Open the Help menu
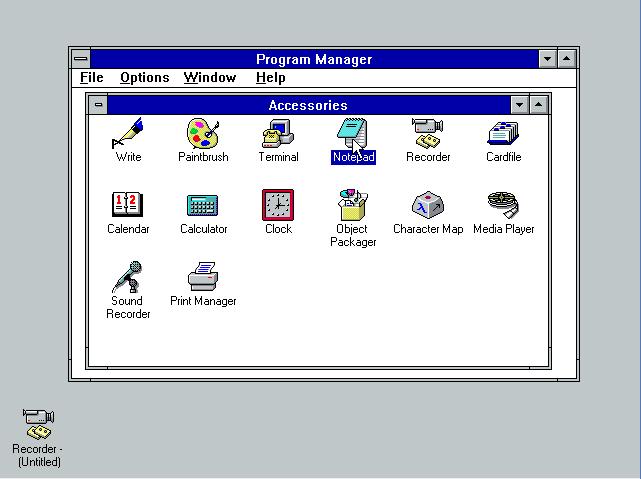This screenshot has height=479, width=641. coord(271,77)
